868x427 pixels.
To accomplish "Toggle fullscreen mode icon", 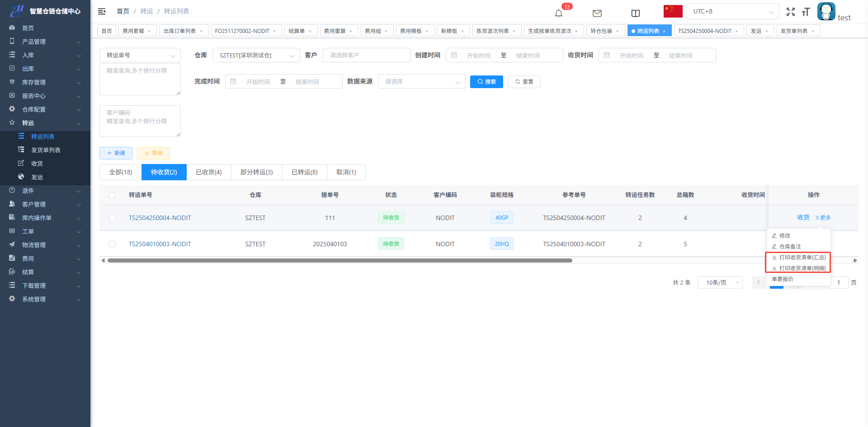I will click(790, 12).
